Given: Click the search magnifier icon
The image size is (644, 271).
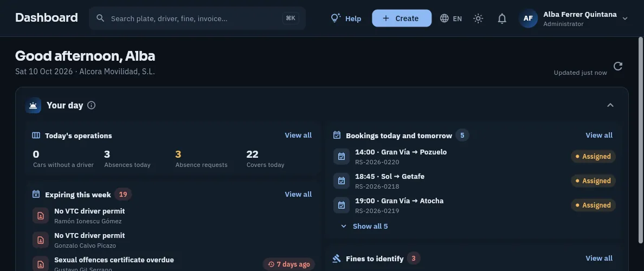Looking at the screenshot, I should 100,18.
